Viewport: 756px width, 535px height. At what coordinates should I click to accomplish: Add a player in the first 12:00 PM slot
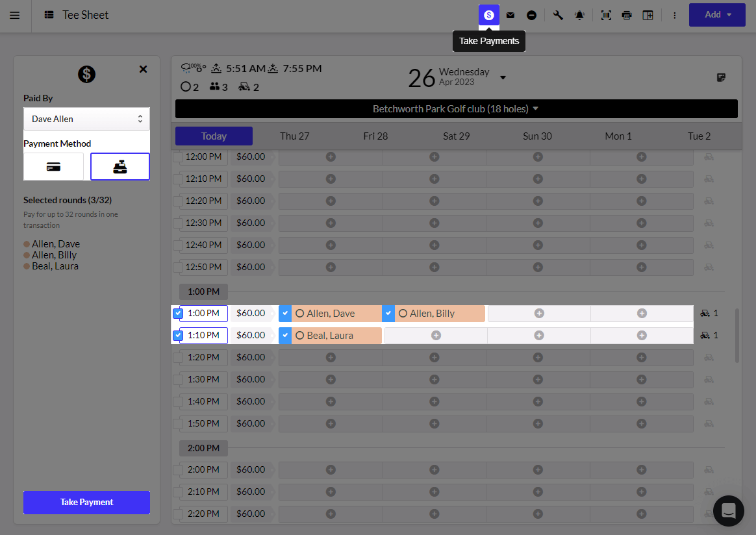(x=331, y=156)
